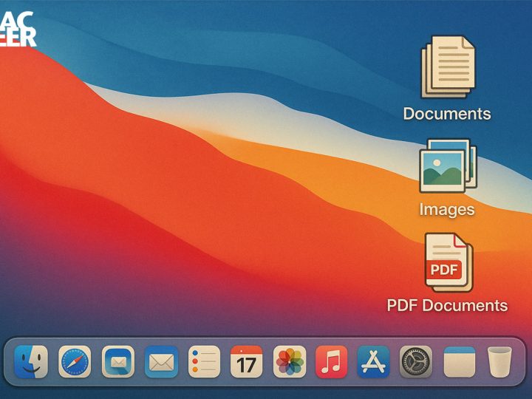532x399 pixels.
Task: Open the PDF Documents stack icon
Action: point(449,262)
